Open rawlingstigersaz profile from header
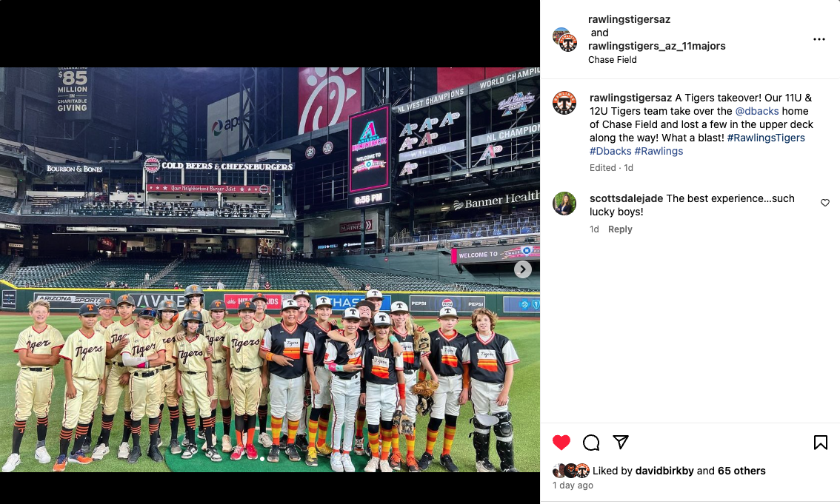Screen dimensions: 840x504 coord(629,19)
